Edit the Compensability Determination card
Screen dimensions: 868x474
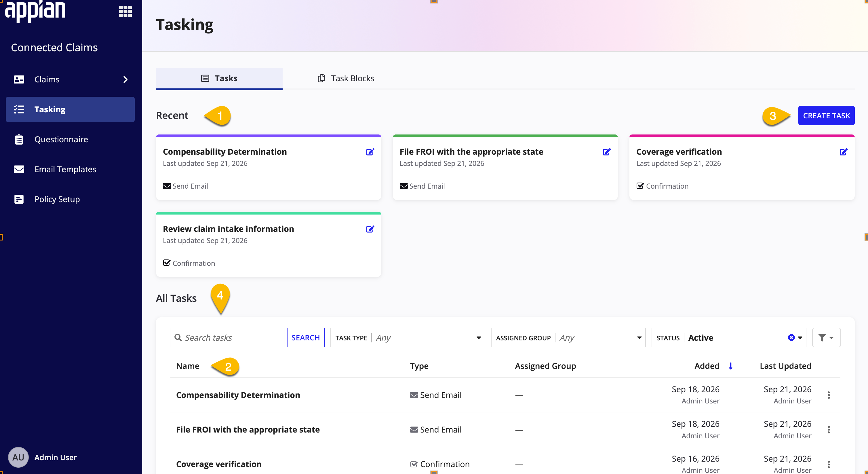pos(370,152)
